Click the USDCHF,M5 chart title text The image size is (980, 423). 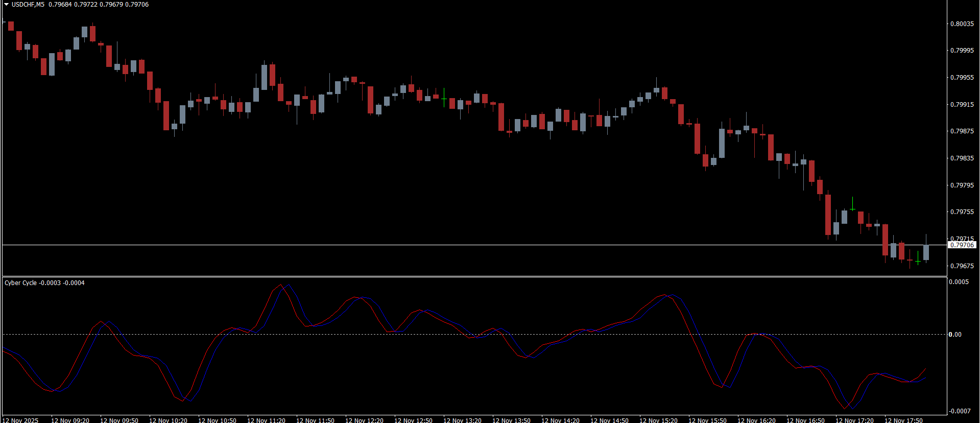[x=28, y=5]
